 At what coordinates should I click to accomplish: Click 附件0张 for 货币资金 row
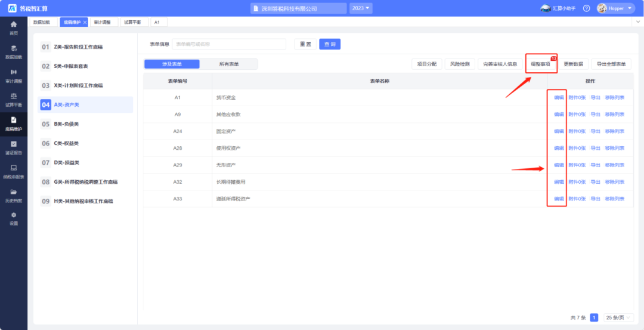click(x=577, y=98)
